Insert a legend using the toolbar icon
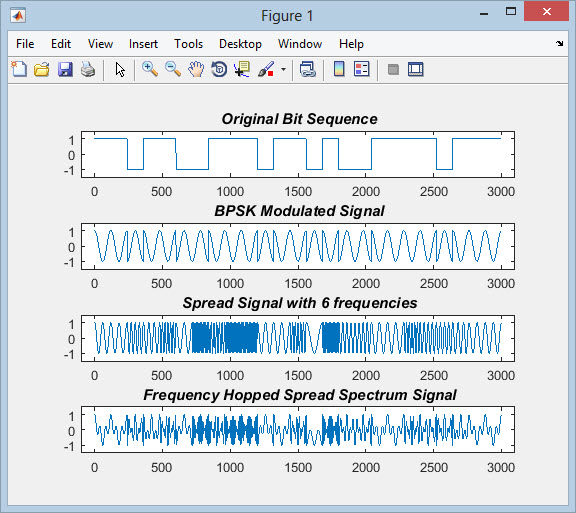Image resolution: width=576 pixels, height=513 pixels. tap(361, 69)
